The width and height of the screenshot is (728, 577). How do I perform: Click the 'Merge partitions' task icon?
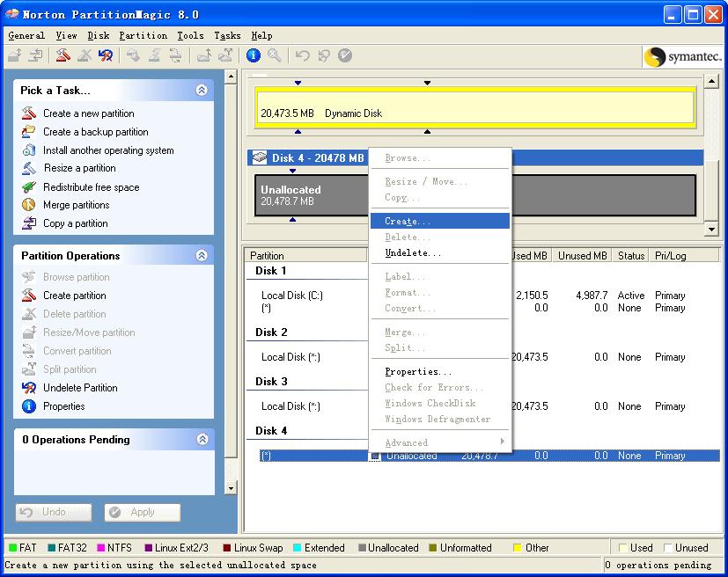point(28,205)
